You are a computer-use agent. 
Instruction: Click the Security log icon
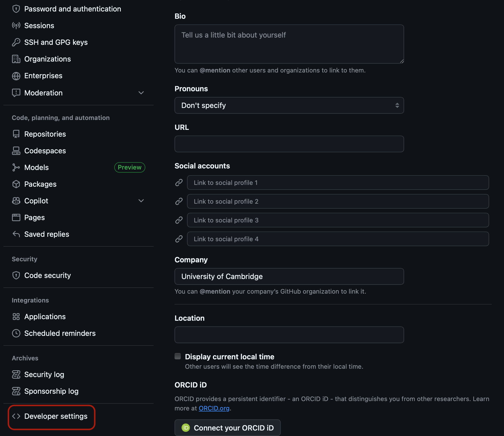(16, 374)
